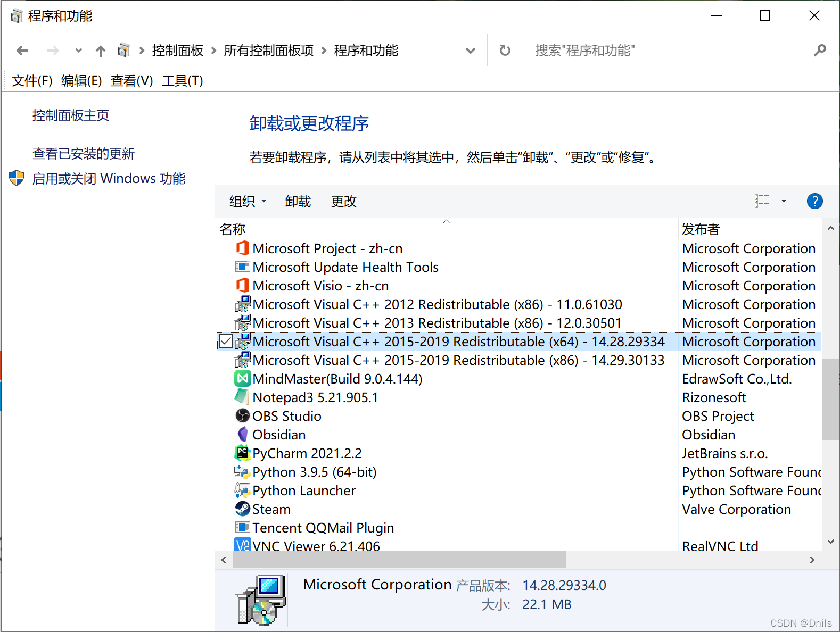Open the recent locations dropdown arrow
Viewport: 840px width, 632px height.
[79, 51]
